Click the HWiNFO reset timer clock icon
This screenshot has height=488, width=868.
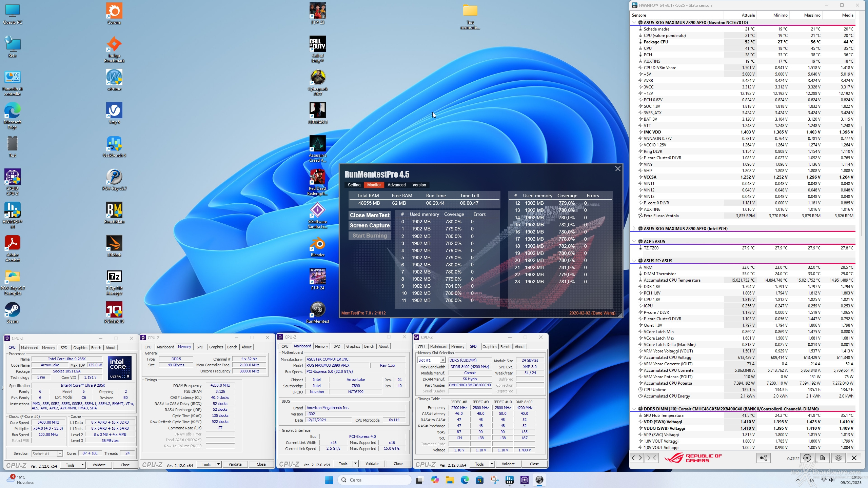[x=807, y=458]
